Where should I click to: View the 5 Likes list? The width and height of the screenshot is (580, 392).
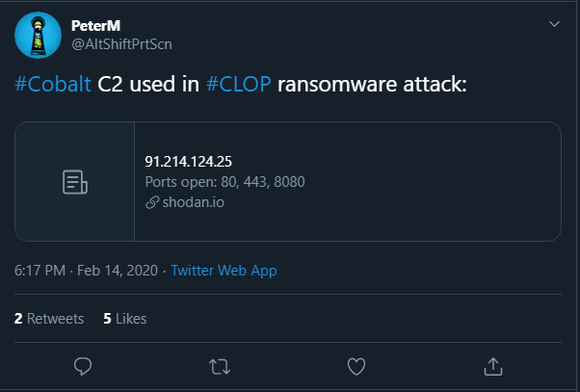125,318
